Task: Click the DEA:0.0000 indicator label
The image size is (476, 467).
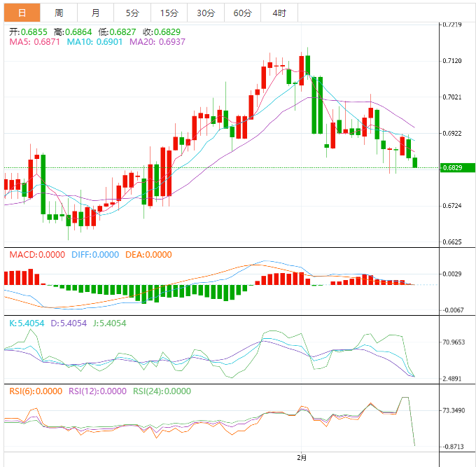Action: click(148, 254)
